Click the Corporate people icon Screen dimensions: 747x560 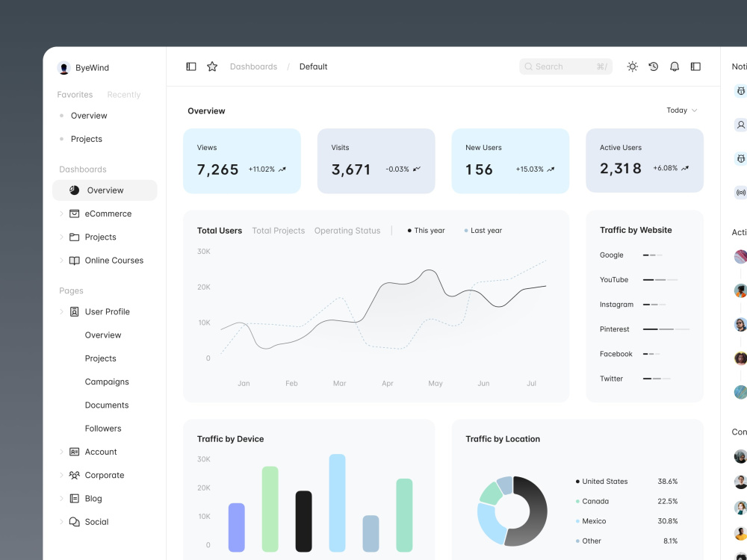click(x=74, y=475)
